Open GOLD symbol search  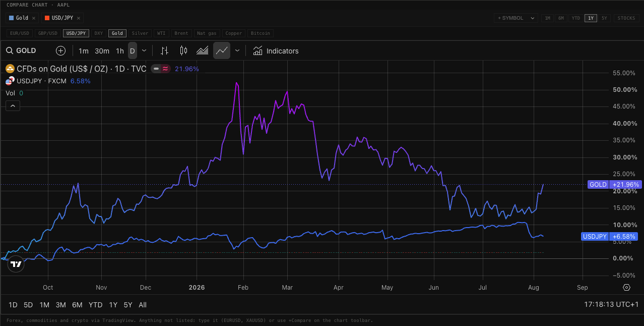coord(21,51)
